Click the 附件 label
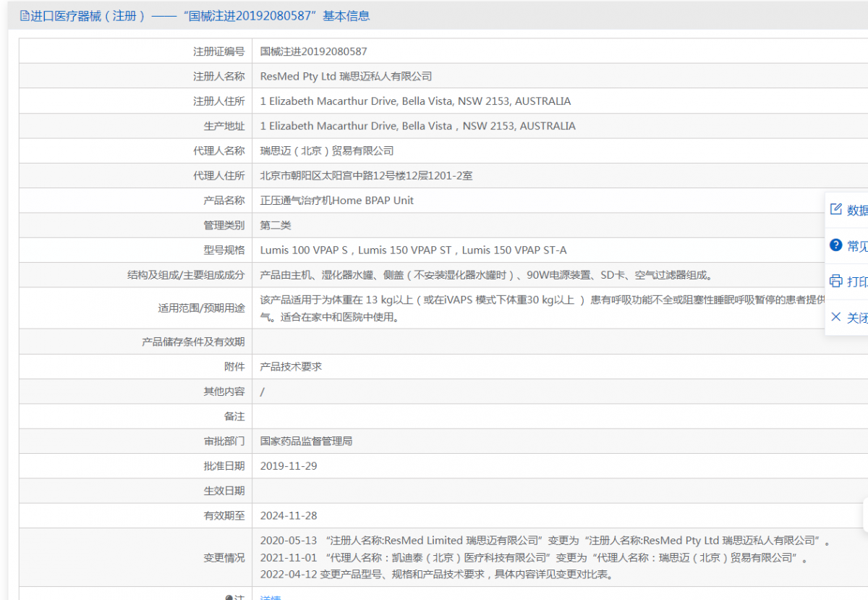The width and height of the screenshot is (868, 600). (x=234, y=366)
